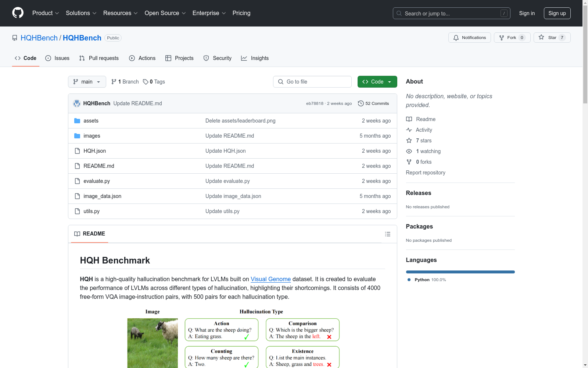Open the Packages heading link
588x368 pixels.
pos(419,226)
